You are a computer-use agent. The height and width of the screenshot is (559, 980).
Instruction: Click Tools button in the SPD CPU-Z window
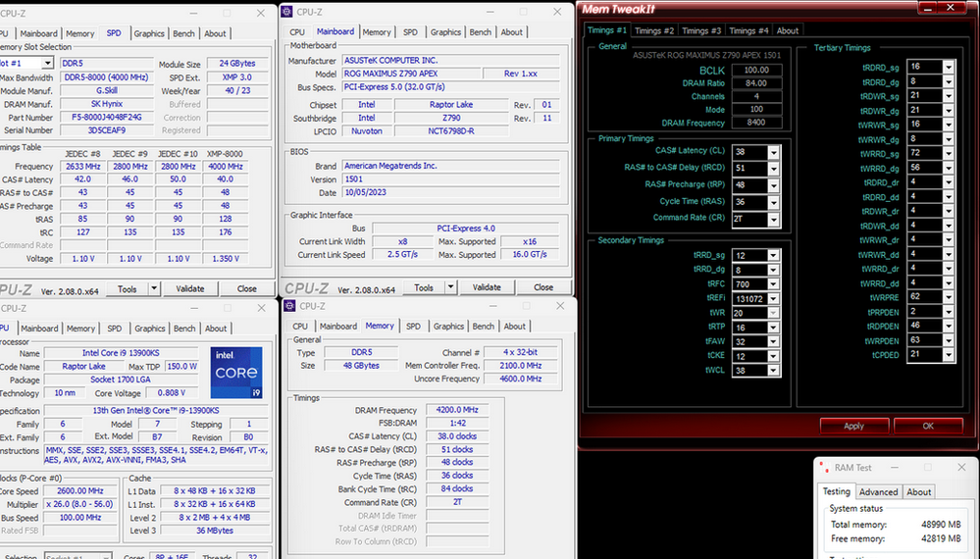pyautogui.click(x=127, y=288)
